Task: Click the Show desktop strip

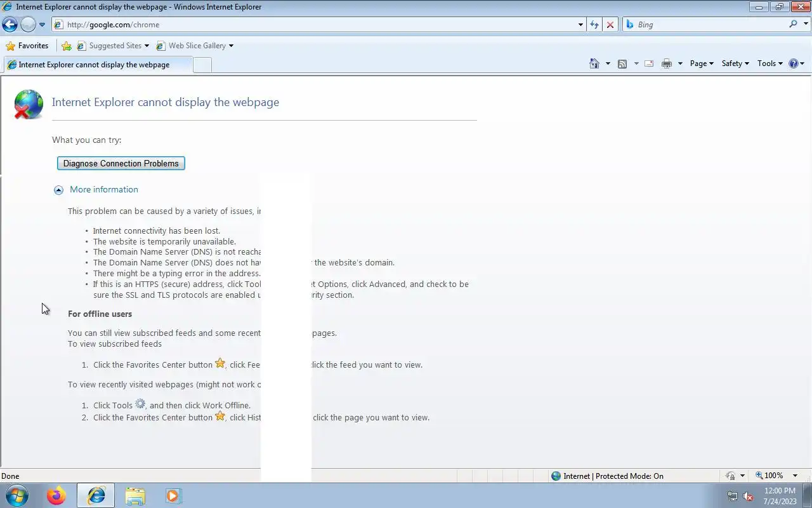Action: point(807,495)
